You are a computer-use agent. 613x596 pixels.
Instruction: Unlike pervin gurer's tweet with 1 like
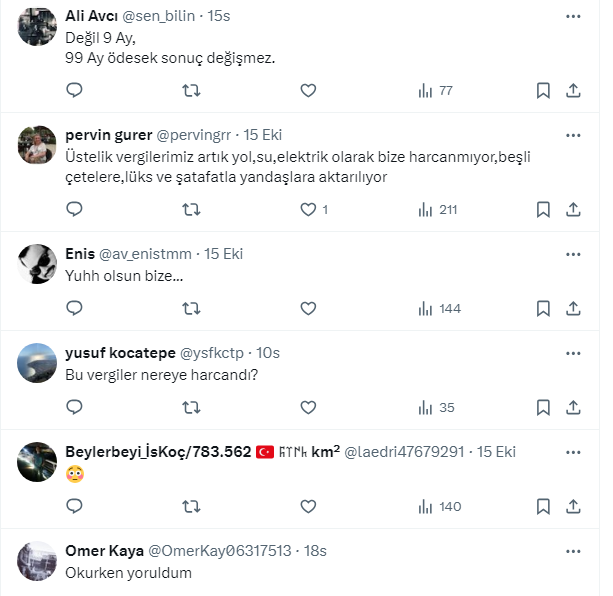pos(308,209)
